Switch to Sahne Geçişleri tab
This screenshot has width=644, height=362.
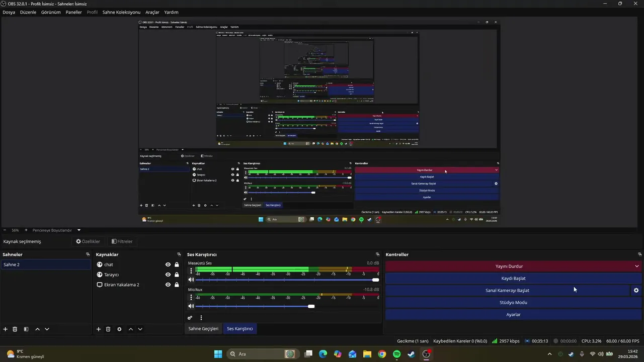pyautogui.click(x=203, y=329)
